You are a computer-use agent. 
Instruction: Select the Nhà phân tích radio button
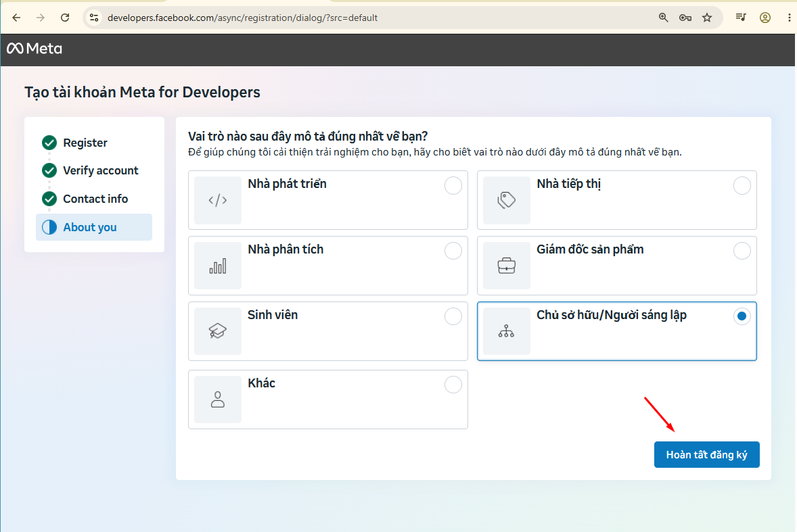[x=453, y=251]
